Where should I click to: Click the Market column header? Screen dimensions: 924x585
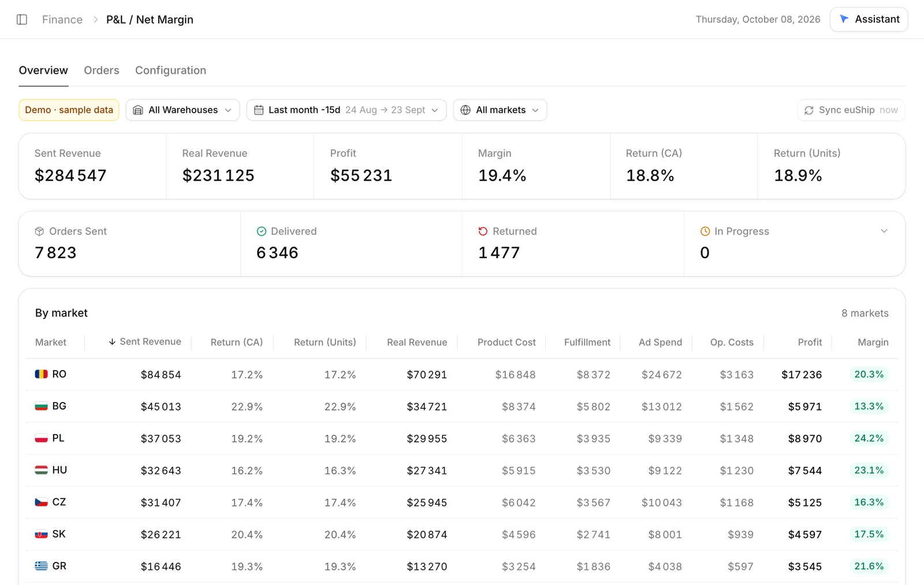pos(51,342)
